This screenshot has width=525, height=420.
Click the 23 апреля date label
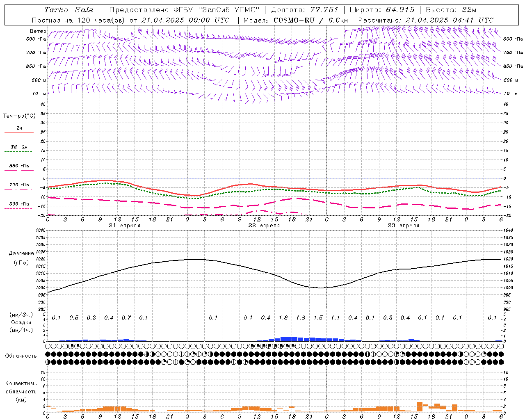(404, 226)
